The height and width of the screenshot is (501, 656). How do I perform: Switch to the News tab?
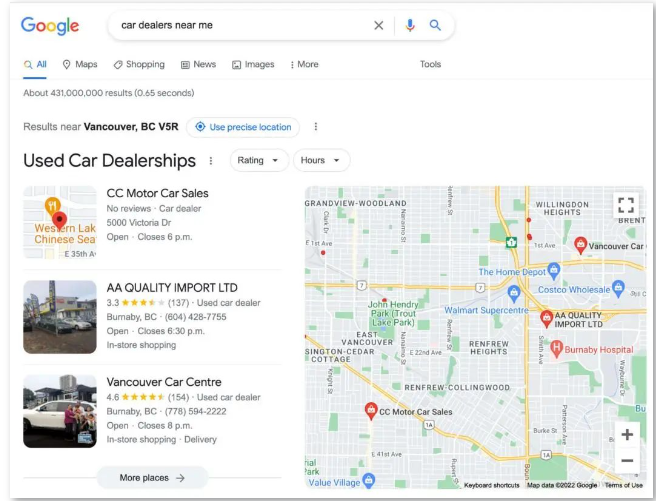click(x=198, y=64)
